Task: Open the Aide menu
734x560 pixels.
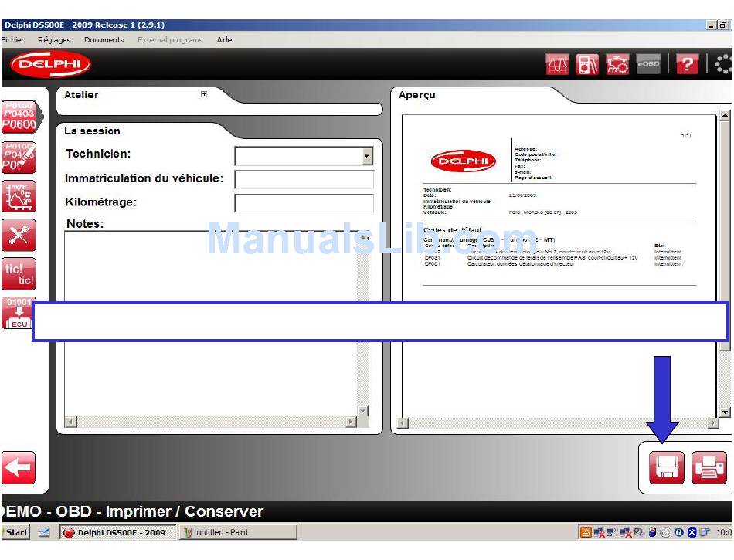Action: coord(224,39)
